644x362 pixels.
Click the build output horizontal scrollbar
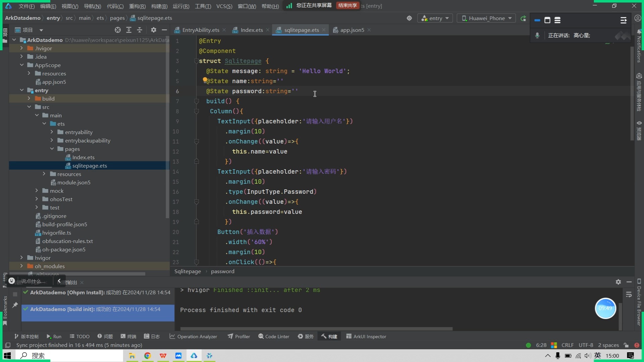point(316,329)
